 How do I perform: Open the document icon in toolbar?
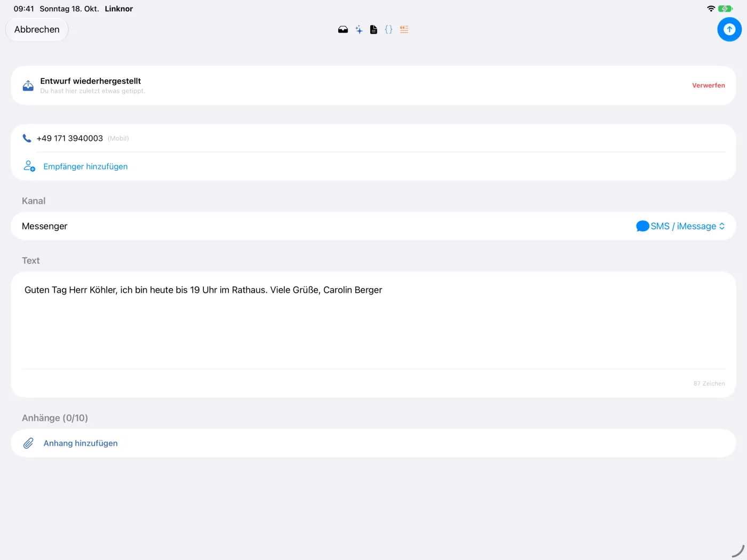click(x=373, y=30)
